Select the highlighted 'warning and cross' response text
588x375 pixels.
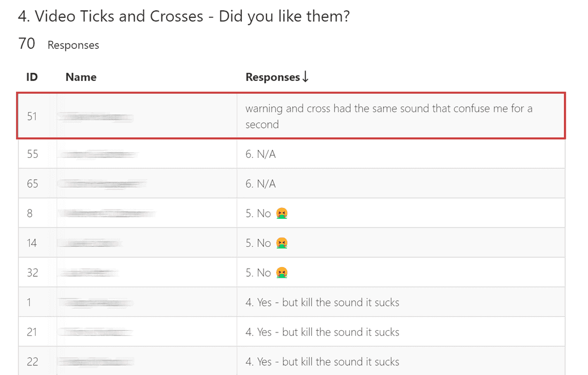[389, 116]
